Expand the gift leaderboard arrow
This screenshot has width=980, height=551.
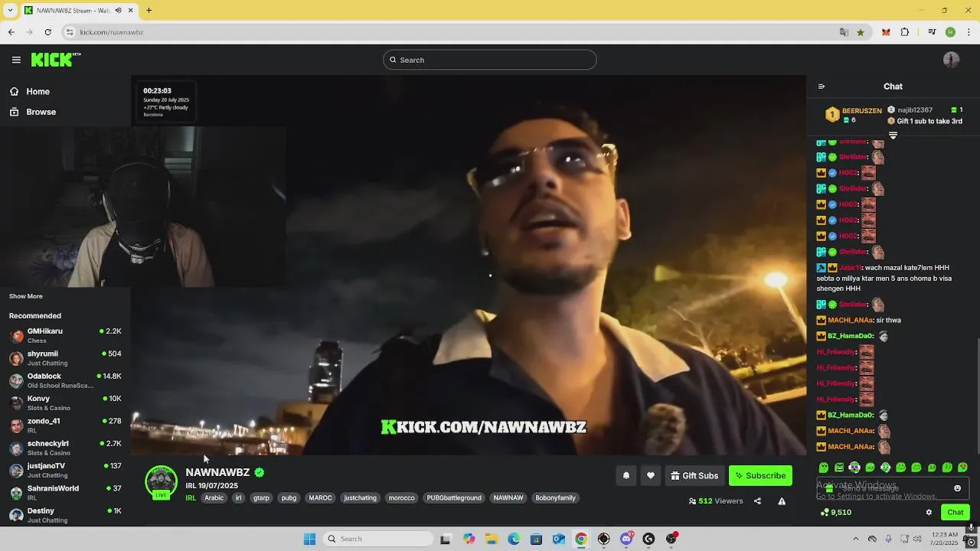click(x=893, y=135)
